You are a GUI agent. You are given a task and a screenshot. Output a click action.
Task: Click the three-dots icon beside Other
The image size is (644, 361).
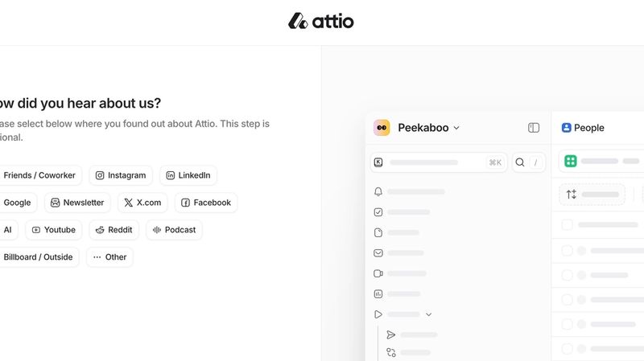pos(97,257)
